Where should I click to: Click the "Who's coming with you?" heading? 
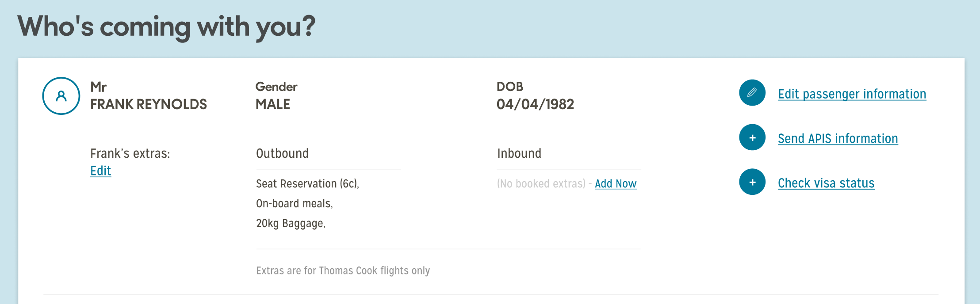pyautogui.click(x=166, y=27)
